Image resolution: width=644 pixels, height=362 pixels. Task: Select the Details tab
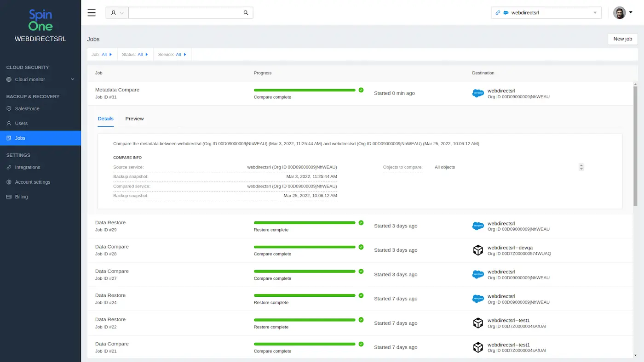[x=105, y=119]
